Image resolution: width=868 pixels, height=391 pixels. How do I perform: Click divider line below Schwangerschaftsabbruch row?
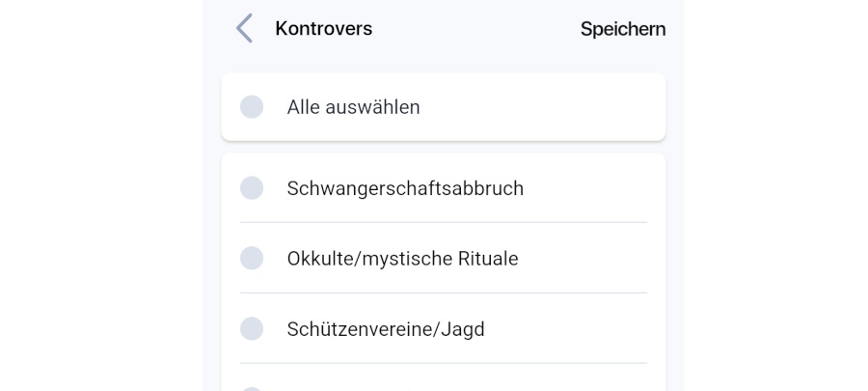[444, 223]
